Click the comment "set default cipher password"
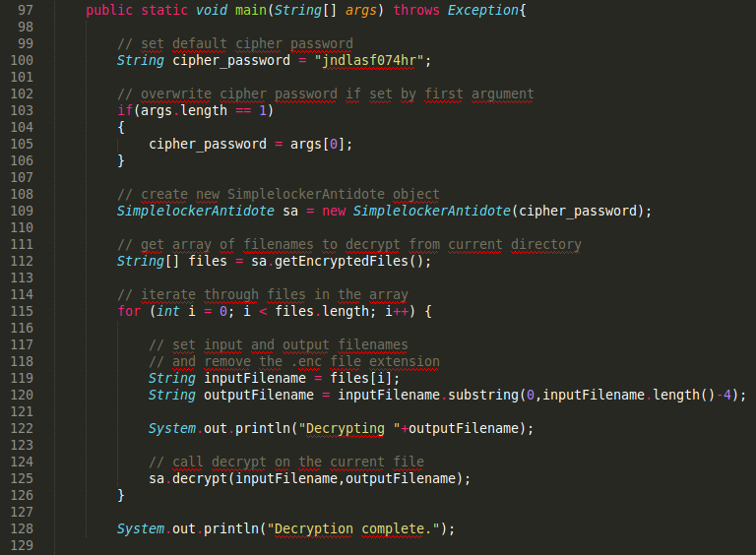 point(246,43)
